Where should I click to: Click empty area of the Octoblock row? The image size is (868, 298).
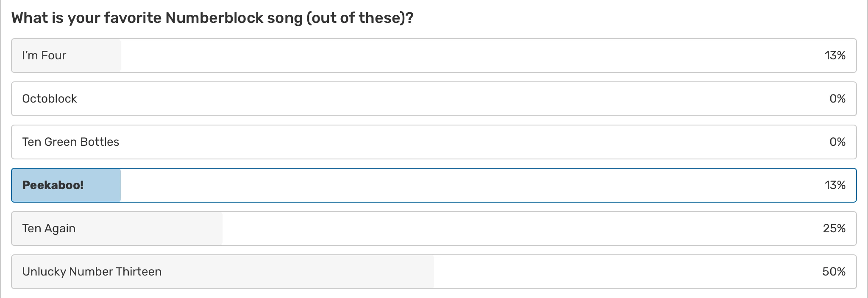(x=424, y=99)
